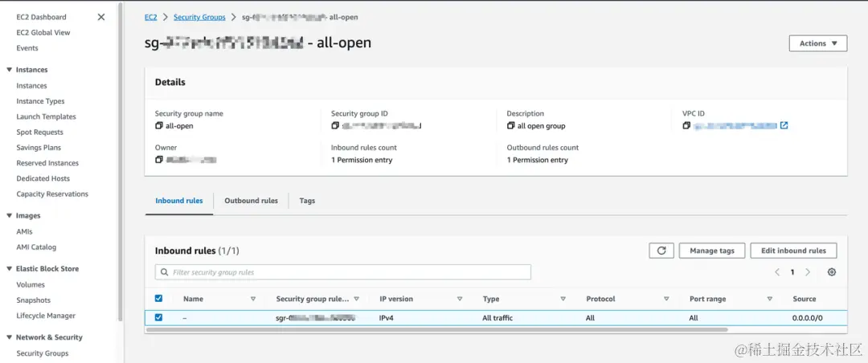868x363 pixels.
Task: Collapse the Images sidebar section
Action: pos(9,216)
